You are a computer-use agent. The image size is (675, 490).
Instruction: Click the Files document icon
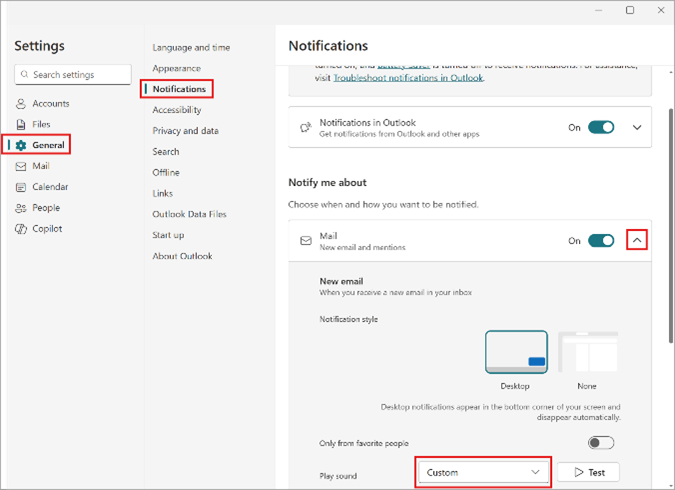click(x=21, y=124)
